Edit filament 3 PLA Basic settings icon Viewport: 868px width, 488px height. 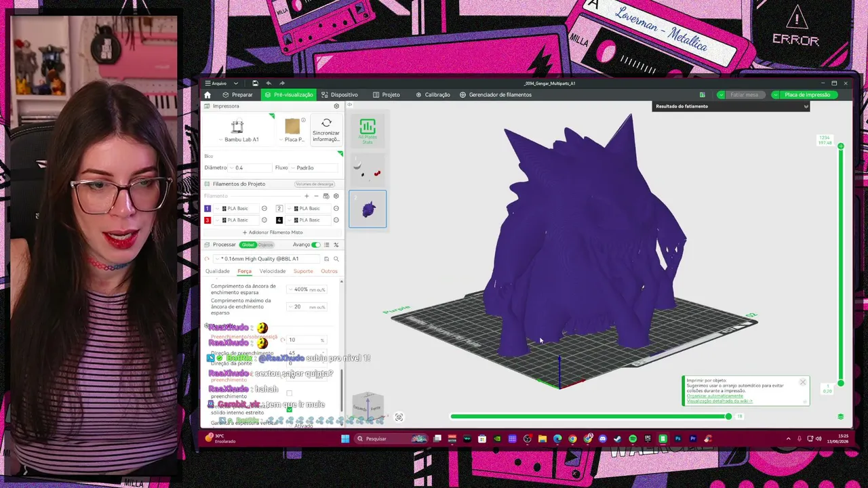pyautogui.click(x=264, y=220)
